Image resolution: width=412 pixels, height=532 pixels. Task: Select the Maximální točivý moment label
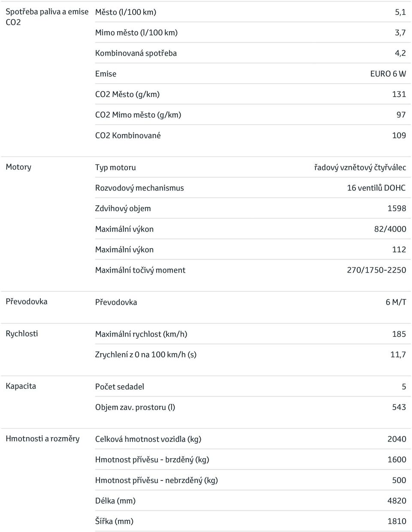coord(140,270)
